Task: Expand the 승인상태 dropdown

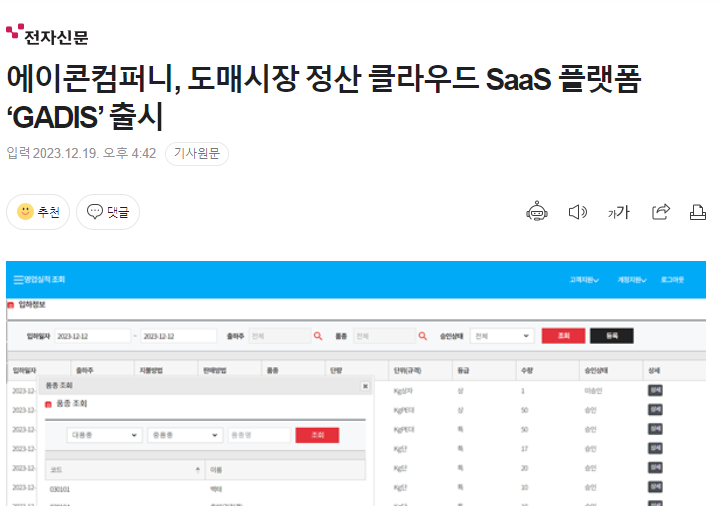Action: coord(502,337)
